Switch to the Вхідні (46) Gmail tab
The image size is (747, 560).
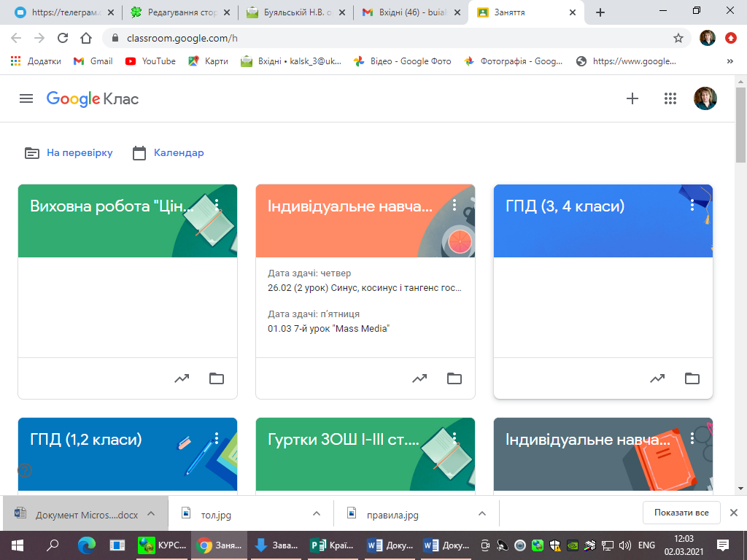(x=406, y=12)
